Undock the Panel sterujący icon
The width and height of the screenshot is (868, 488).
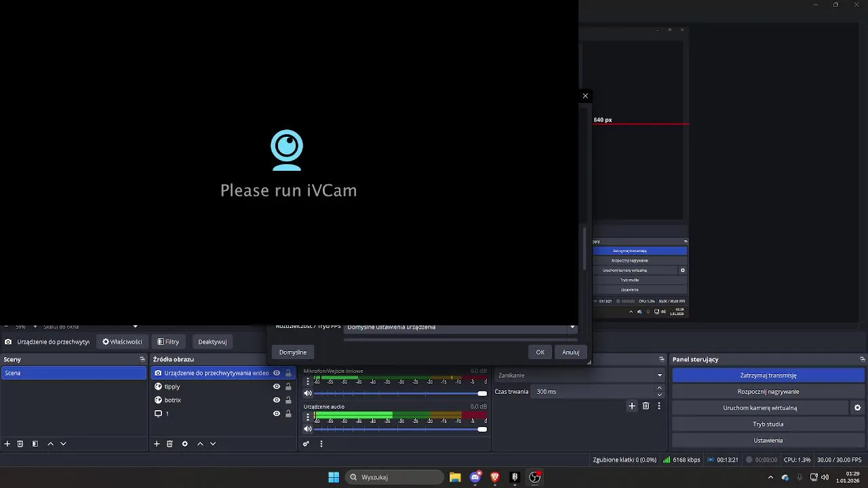coord(863,359)
